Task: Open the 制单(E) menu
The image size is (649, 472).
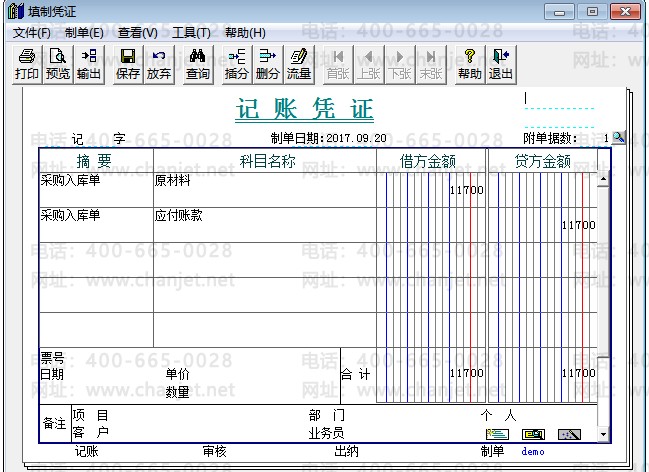Action: tap(84, 33)
